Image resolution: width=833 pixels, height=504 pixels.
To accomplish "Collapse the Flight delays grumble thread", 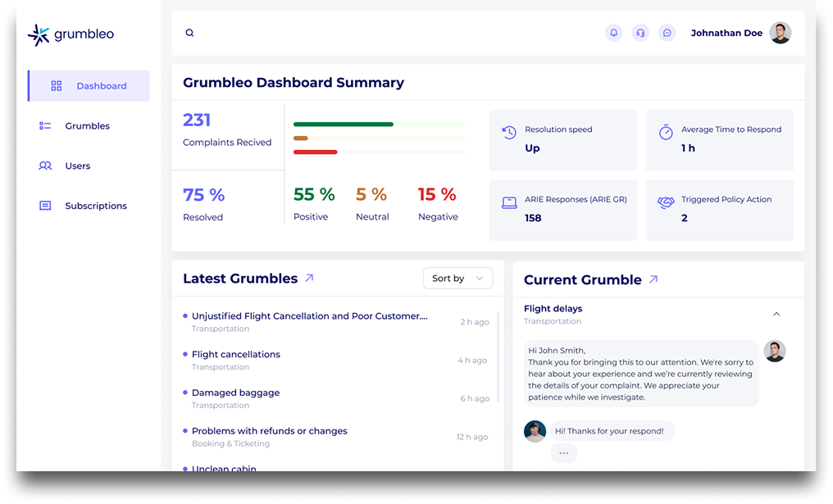I will pyautogui.click(x=776, y=314).
